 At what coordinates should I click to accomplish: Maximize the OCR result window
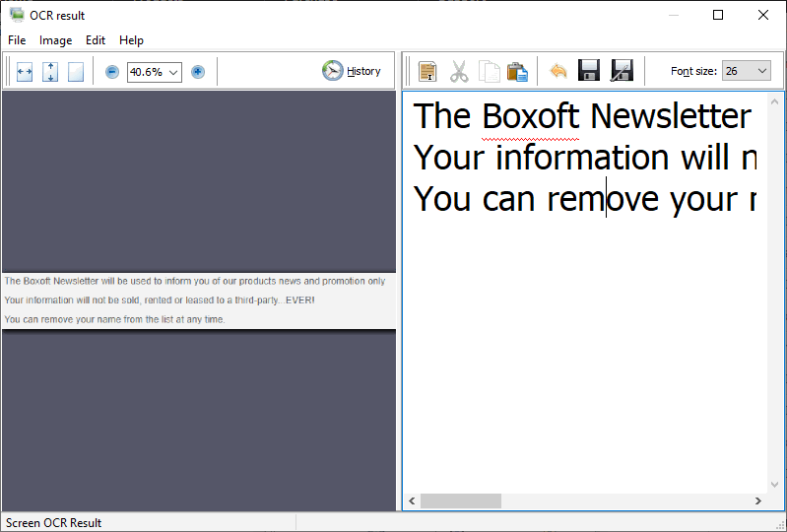point(718,15)
